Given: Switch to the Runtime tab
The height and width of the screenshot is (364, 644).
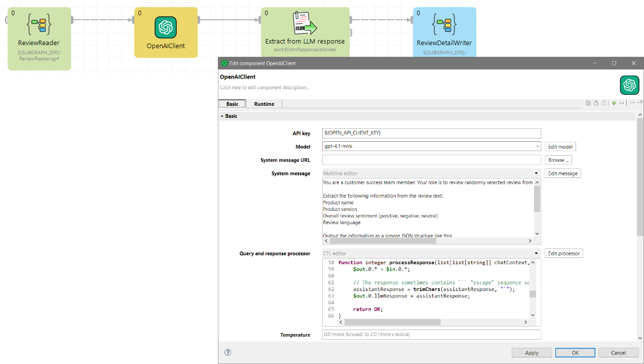Looking at the screenshot, I should click(x=264, y=104).
